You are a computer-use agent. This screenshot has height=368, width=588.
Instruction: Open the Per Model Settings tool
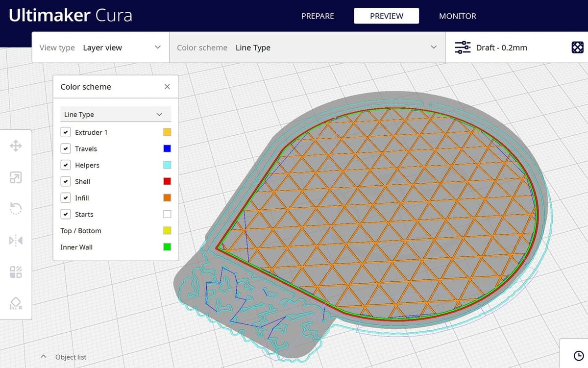tap(16, 272)
